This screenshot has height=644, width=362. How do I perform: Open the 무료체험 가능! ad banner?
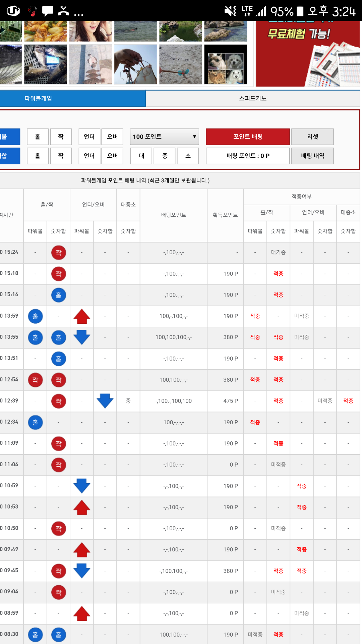point(308,54)
